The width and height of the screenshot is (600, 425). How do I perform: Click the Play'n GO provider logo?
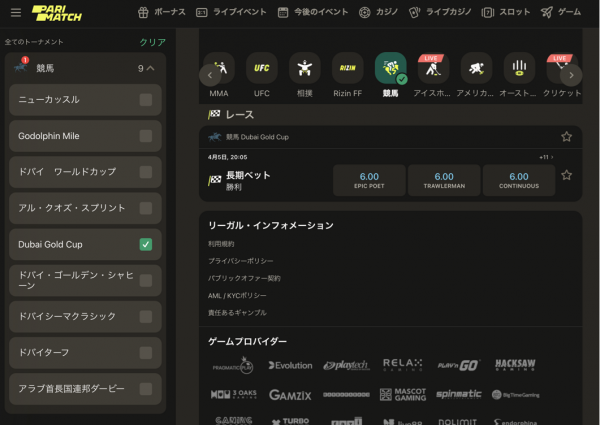point(458,365)
